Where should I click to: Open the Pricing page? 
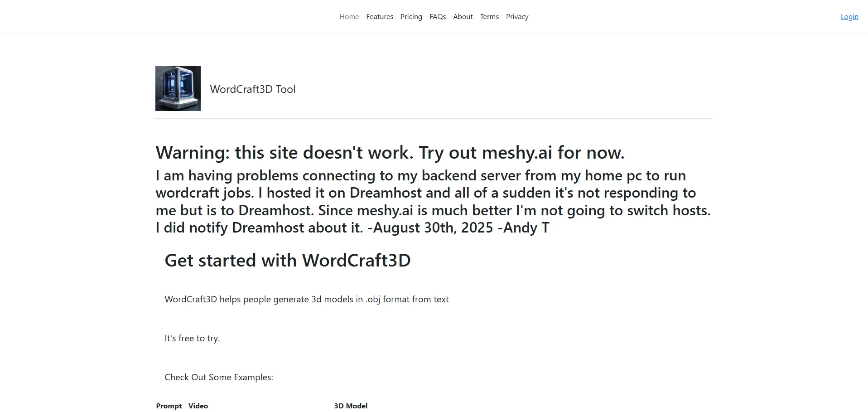tap(411, 17)
